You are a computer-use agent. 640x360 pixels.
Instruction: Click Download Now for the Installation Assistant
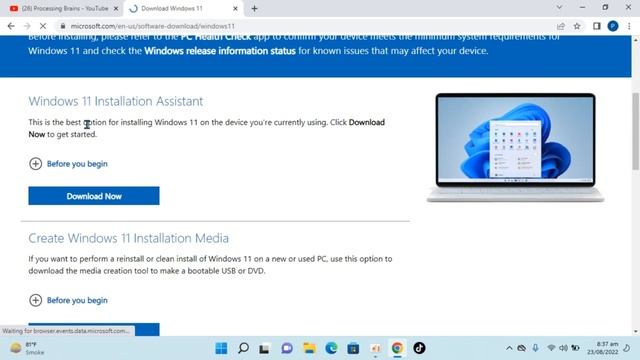coord(94,196)
